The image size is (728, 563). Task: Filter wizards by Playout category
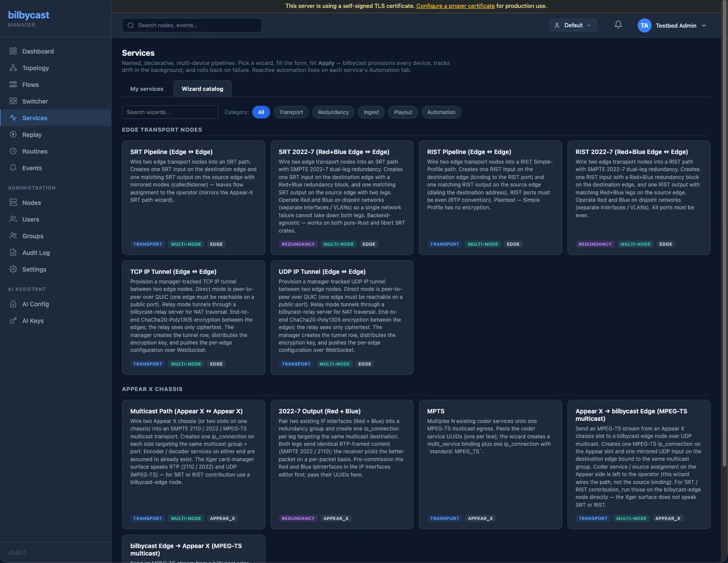tap(403, 112)
